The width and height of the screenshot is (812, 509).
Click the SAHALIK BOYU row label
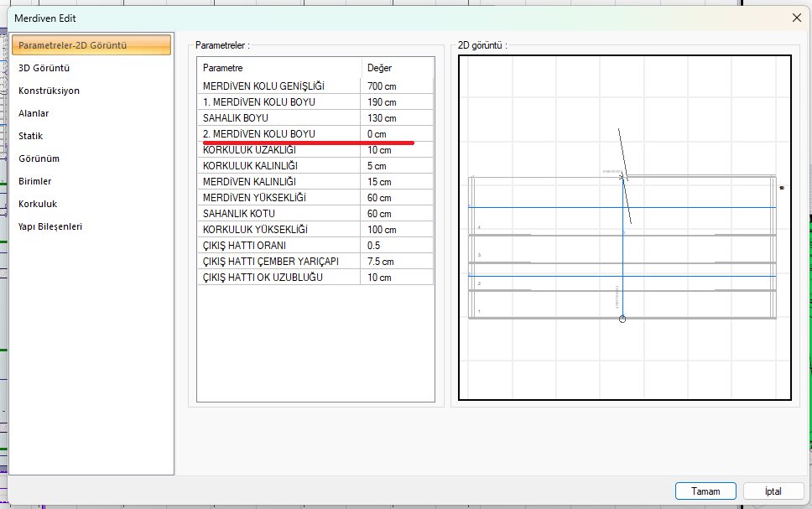coord(236,118)
